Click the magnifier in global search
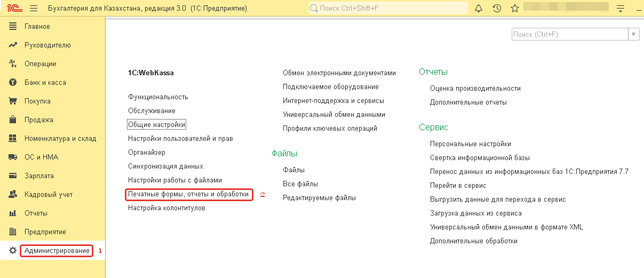The height and width of the screenshot is (278, 644). 314,9
